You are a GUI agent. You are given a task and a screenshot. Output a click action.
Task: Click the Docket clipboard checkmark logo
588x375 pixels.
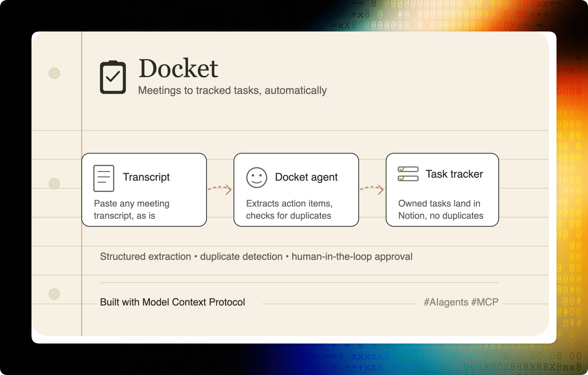pyautogui.click(x=113, y=77)
